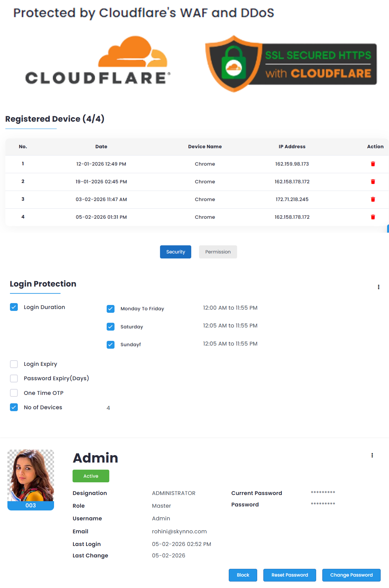Click the No. column header
The height and width of the screenshot is (588, 389).
pyautogui.click(x=23, y=146)
